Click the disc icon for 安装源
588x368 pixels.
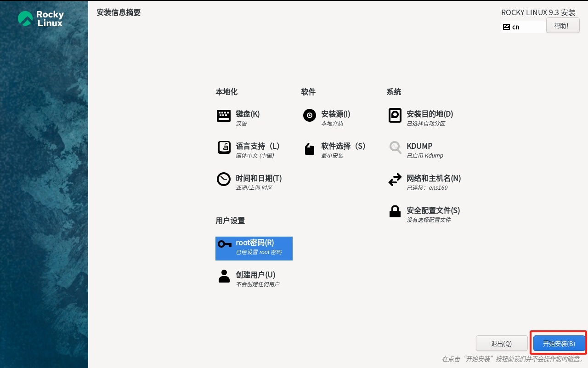[x=310, y=115]
